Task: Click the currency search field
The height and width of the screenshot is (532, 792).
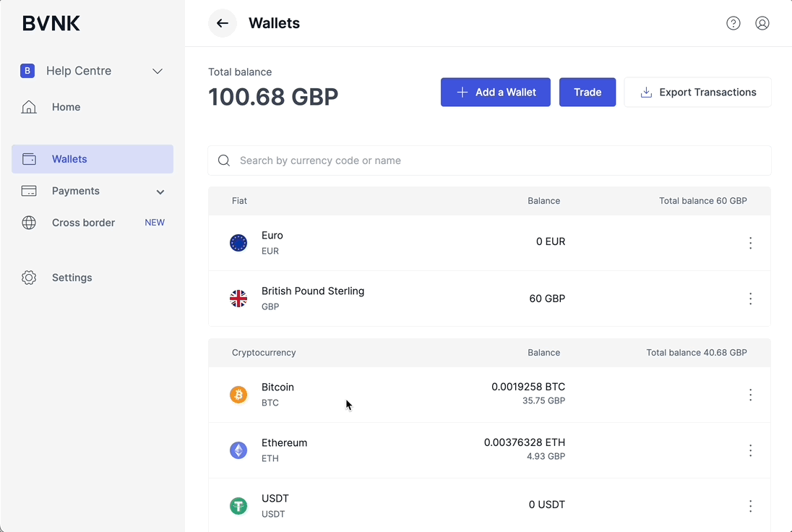Action: tap(489, 160)
